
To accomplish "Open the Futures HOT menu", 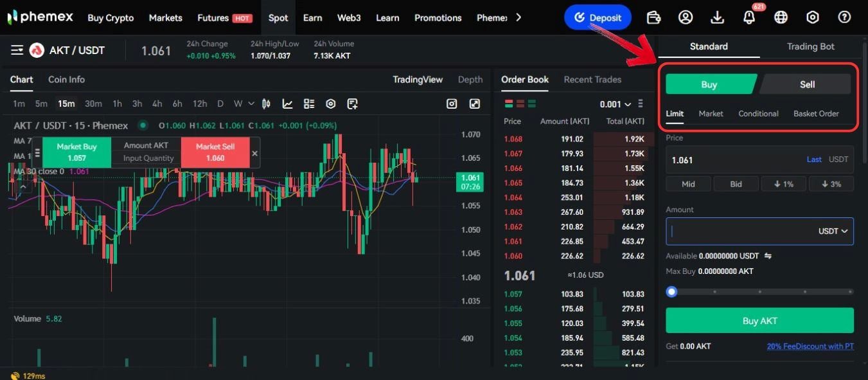I will 224,17.
